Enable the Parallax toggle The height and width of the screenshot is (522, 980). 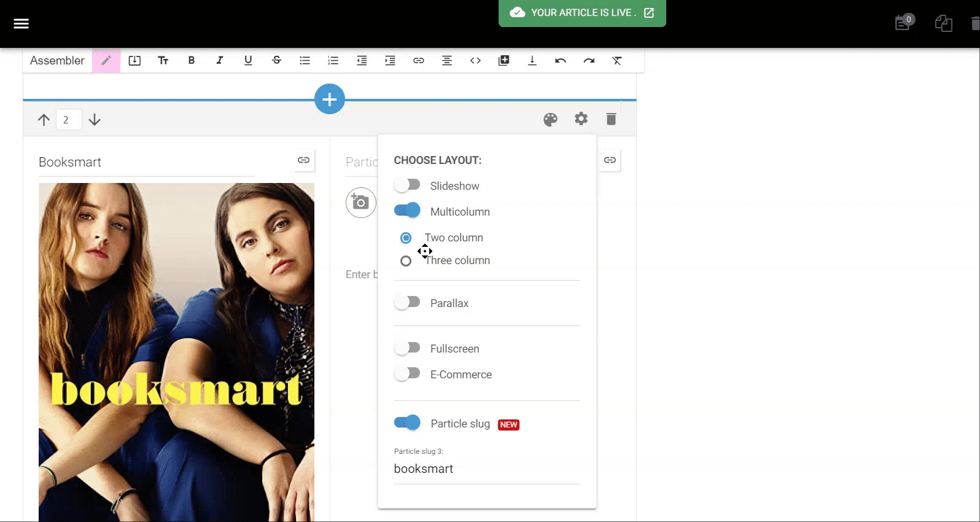407,302
